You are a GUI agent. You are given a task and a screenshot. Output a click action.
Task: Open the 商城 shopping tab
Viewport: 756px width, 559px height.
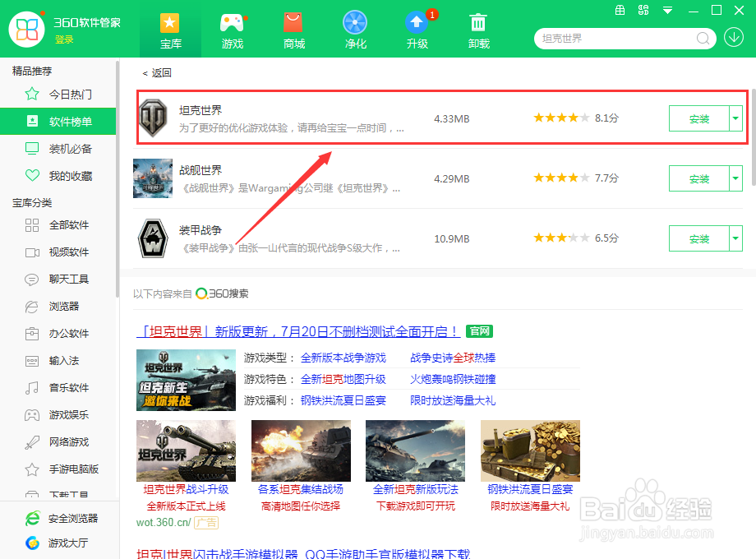coord(293,31)
